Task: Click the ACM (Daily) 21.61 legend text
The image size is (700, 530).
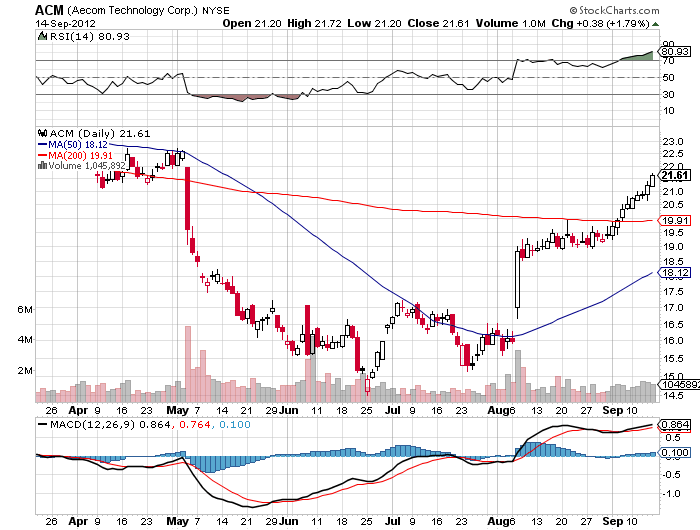Action: tap(100, 134)
